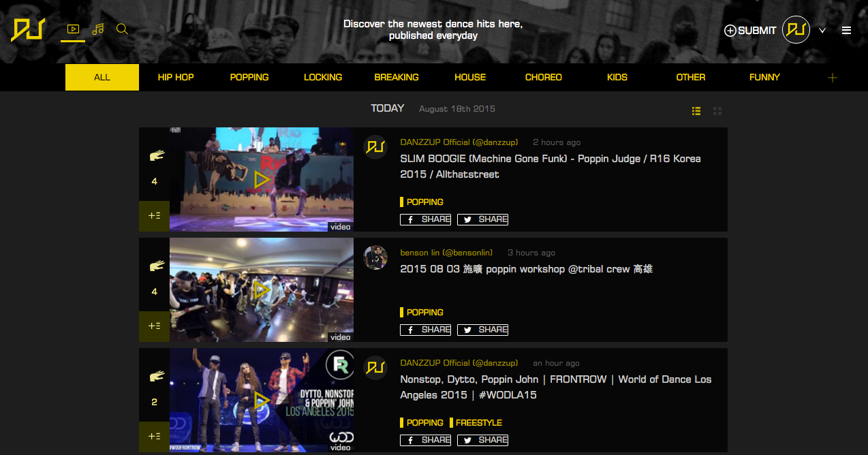Add poppin workshop video to playlist
Viewport: 868px width, 455px height.
click(155, 326)
